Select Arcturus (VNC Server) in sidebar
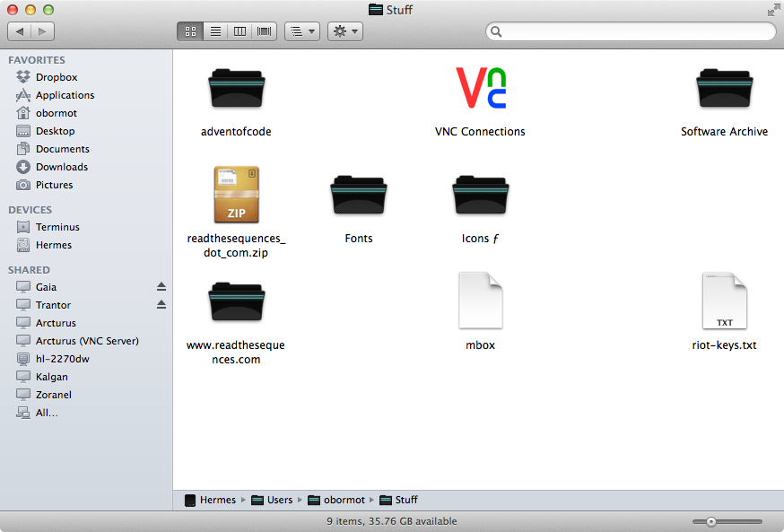Screen dimensions: 784x532 86,341
